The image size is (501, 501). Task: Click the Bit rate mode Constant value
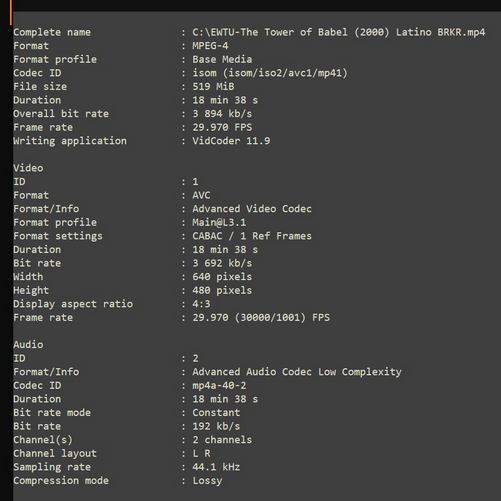(216, 412)
